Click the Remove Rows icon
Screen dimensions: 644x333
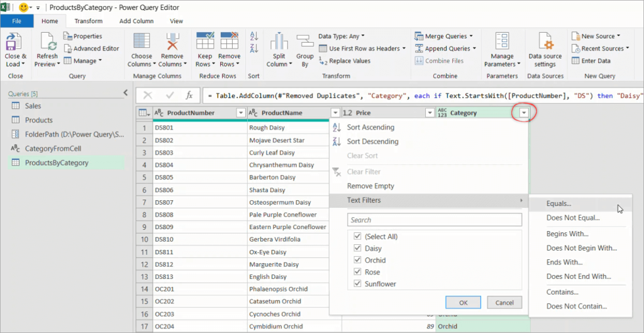tap(229, 42)
